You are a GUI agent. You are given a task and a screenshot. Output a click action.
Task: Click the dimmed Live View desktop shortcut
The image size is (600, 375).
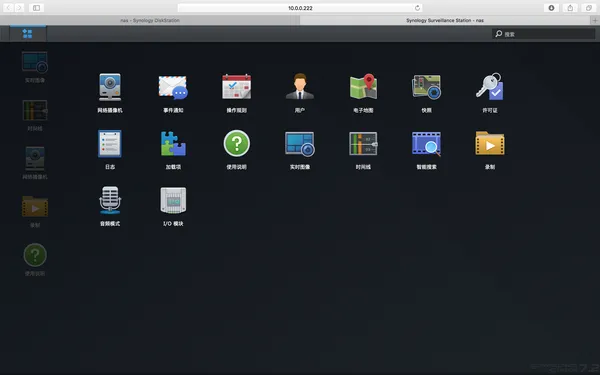click(x=35, y=62)
